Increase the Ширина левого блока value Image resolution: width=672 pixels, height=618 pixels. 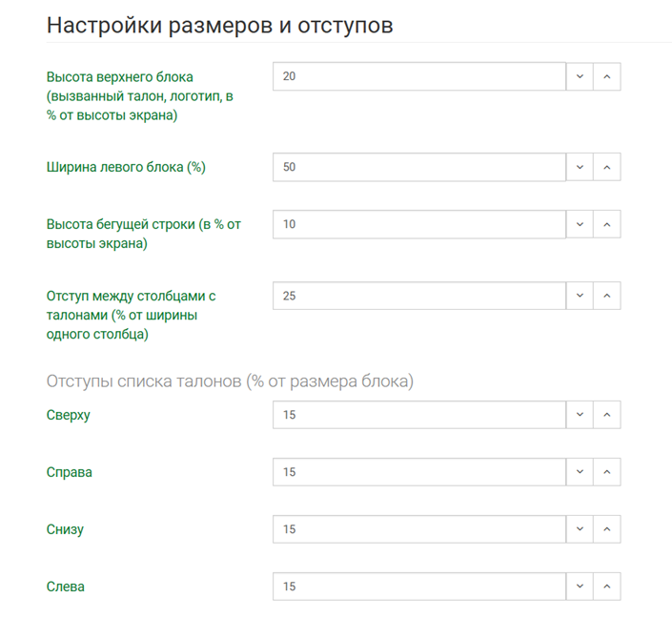tap(607, 167)
